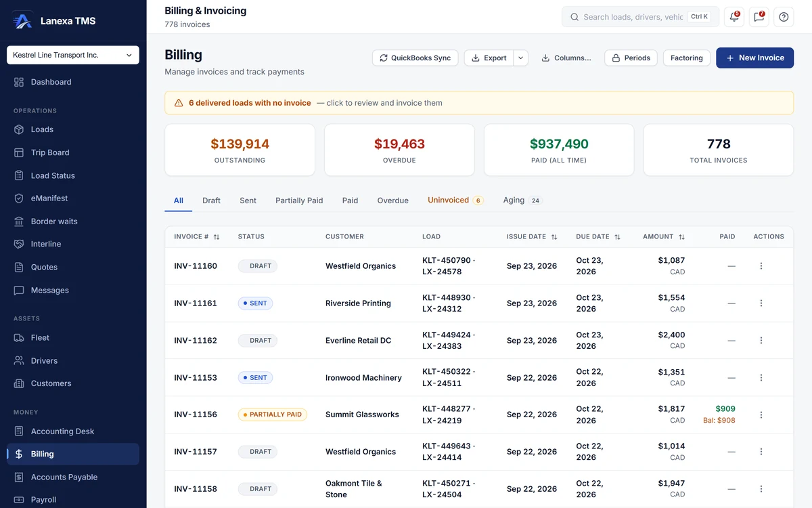Viewport: 812px width, 508px height.
Task: Click the Dashboard sidebar icon
Action: (19, 82)
